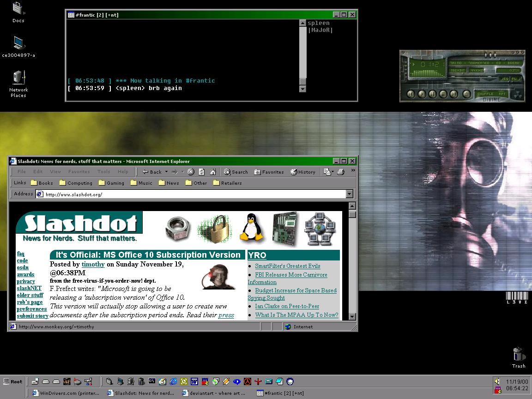Screen dimensions: 532x399
Task: Open the Retailers links folder
Action: pos(227,183)
